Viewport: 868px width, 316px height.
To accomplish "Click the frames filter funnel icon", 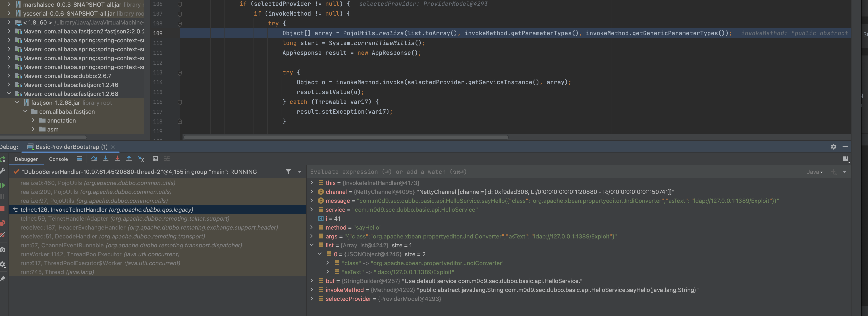I will tap(288, 172).
